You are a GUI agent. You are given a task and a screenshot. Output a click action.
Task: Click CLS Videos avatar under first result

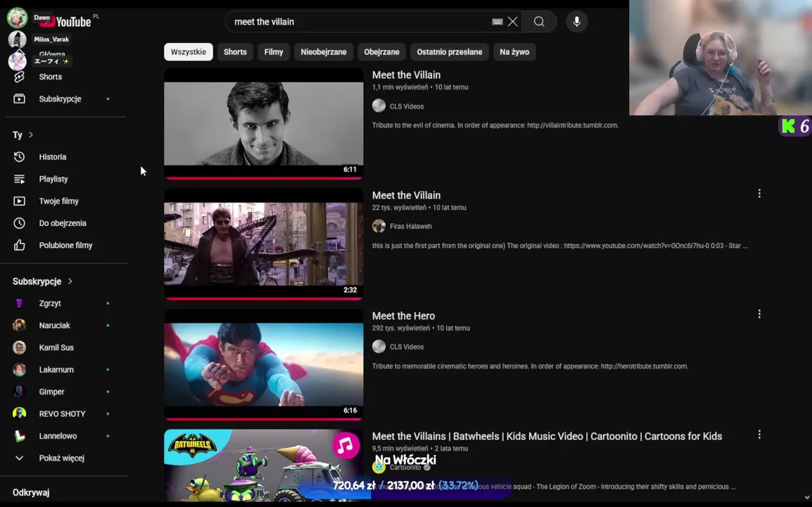(x=379, y=106)
